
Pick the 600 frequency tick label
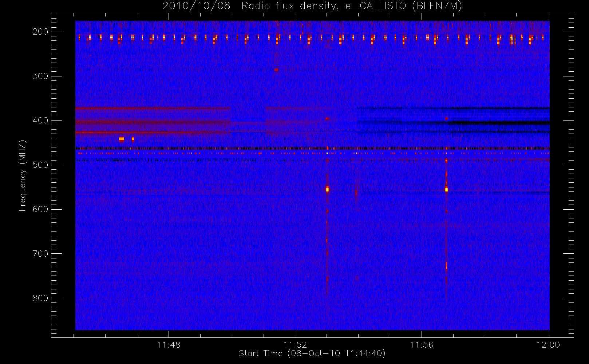pos(40,209)
